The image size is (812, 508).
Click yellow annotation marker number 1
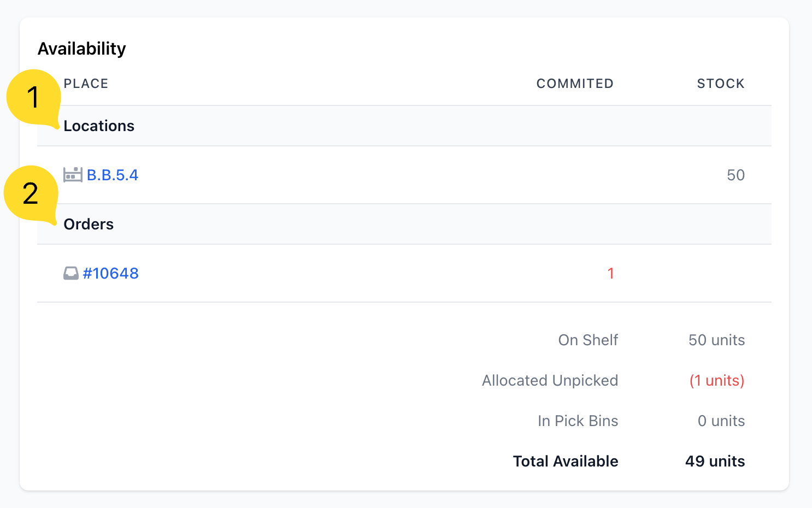pos(33,98)
